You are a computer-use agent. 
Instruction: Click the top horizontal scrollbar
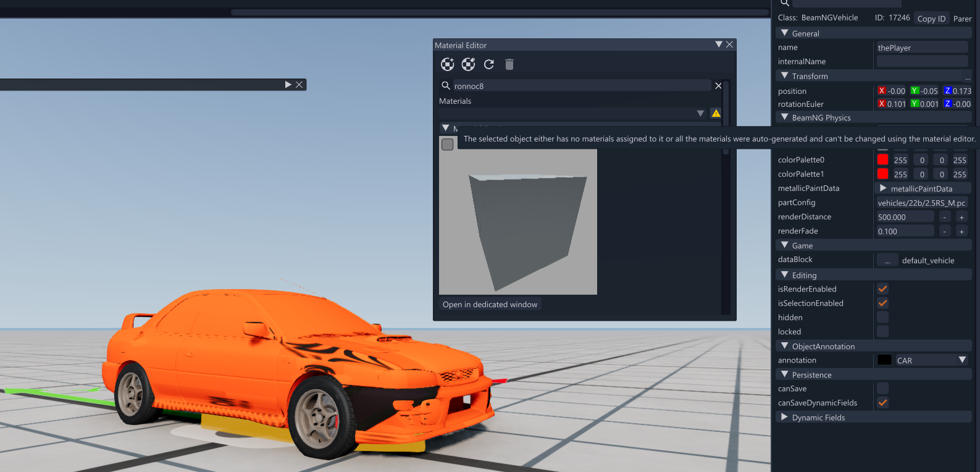[x=500, y=12]
